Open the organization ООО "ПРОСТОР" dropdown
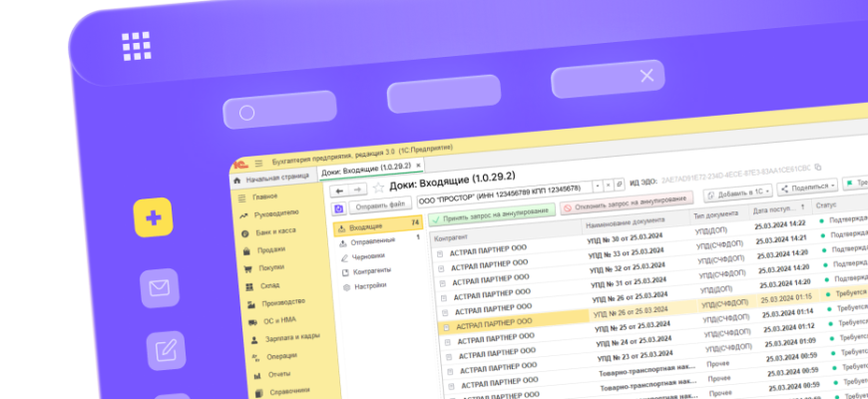This screenshot has height=399, width=868. (599, 186)
